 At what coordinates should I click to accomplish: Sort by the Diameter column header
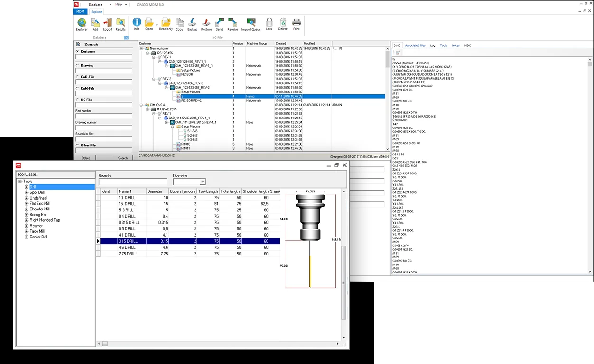pyautogui.click(x=157, y=191)
